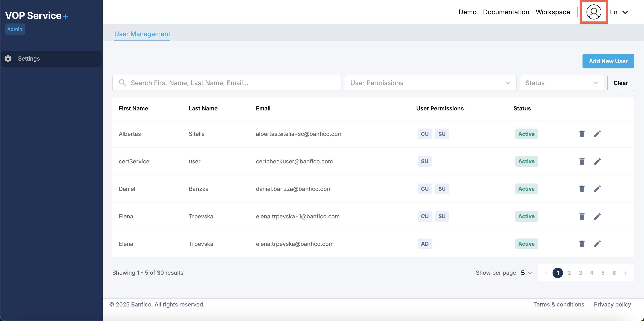Click the next page arrow
This screenshot has height=321, width=644.
point(625,273)
